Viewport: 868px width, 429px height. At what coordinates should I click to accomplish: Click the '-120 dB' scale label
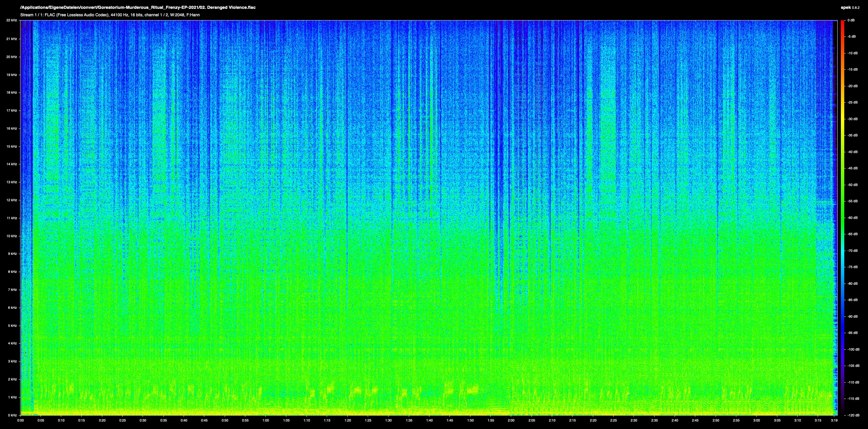tap(853, 415)
